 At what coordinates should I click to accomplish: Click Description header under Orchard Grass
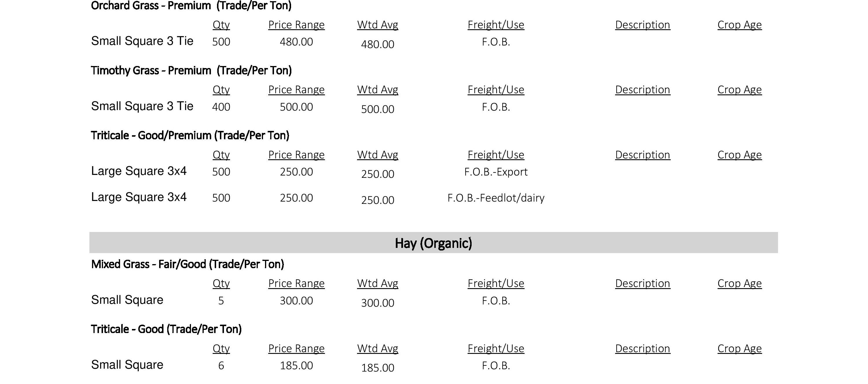pos(642,25)
